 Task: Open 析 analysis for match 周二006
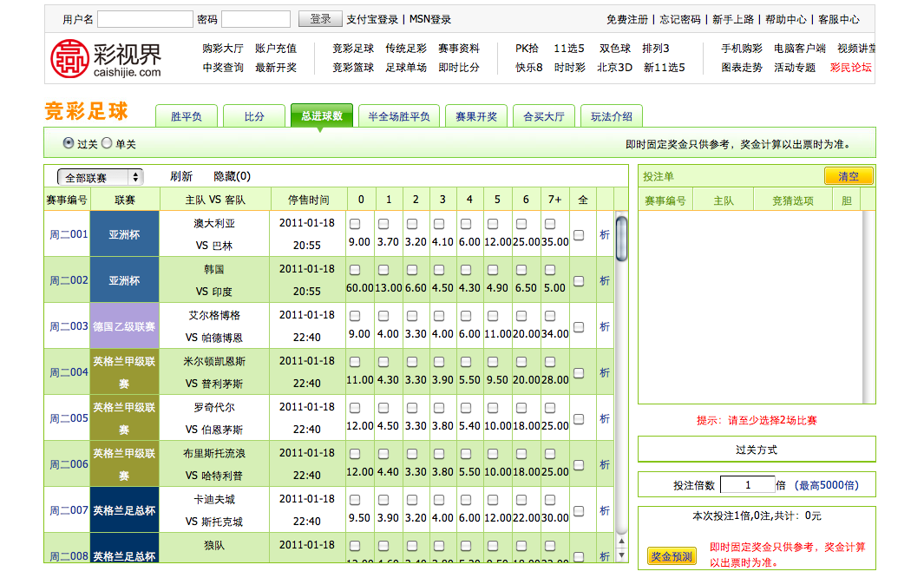(605, 464)
